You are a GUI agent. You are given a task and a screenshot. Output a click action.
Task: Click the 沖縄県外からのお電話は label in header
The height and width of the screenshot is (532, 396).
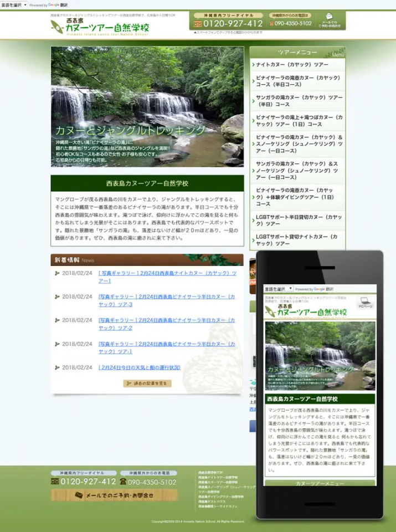point(290,16)
